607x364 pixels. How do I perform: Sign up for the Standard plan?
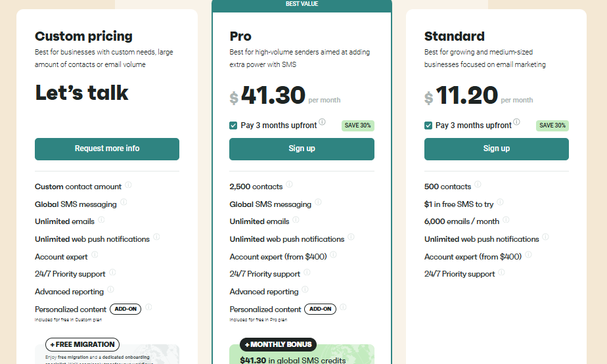[x=496, y=149]
